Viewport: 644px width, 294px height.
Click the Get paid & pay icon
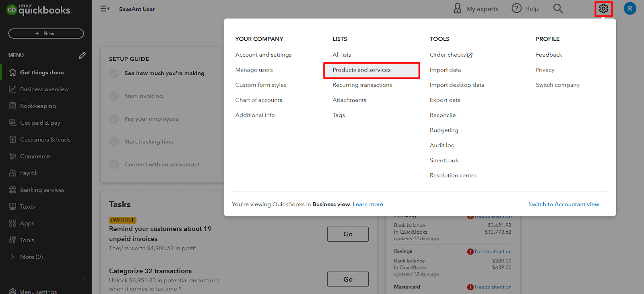pyautogui.click(x=12, y=123)
